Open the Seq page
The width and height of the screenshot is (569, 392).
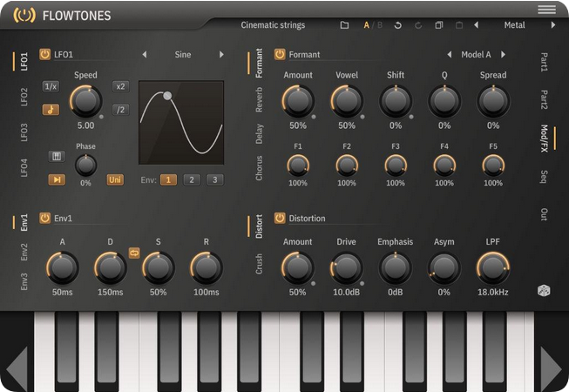(544, 177)
